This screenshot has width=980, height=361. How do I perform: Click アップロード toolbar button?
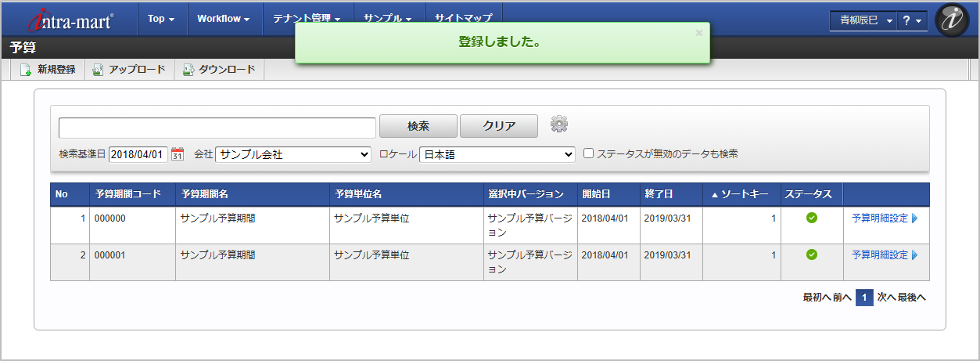pos(129,70)
